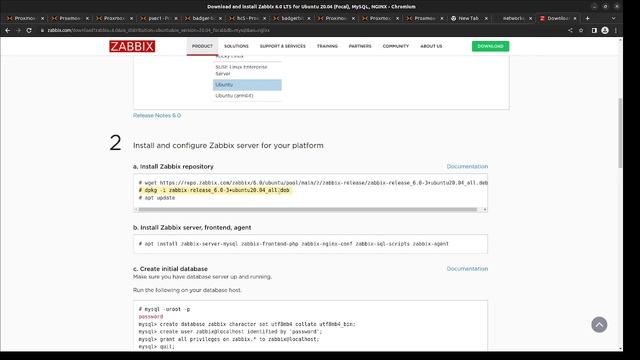Open Documentation link for Create initial database
The height and width of the screenshot is (360, 640).
(467, 269)
